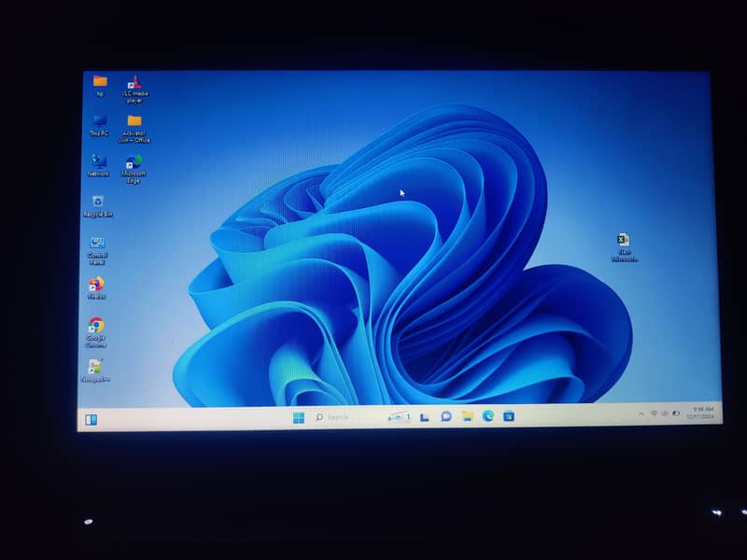Open the Recycle Bin

click(97, 203)
